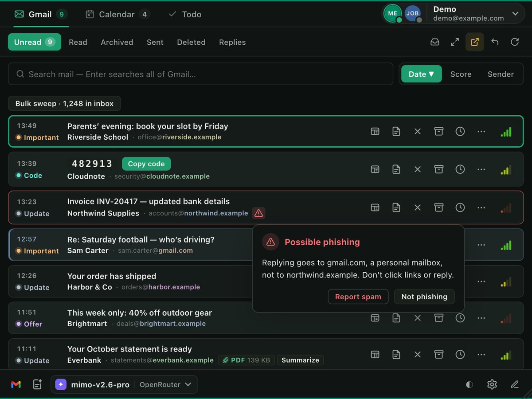Viewport: 532px width, 399px height.
Task: Click the Copy code button
Action: pyautogui.click(x=146, y=164)
